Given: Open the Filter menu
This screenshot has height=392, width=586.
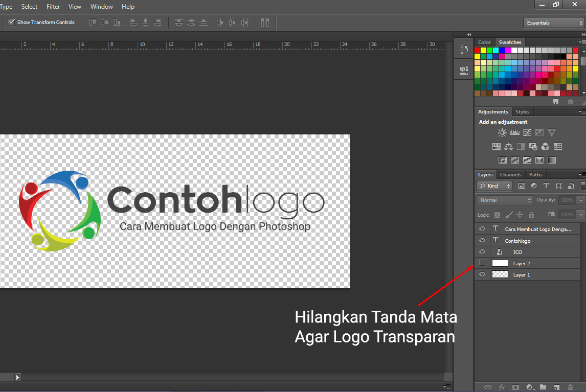Looking at the screenshot, I should pos(53,6).
